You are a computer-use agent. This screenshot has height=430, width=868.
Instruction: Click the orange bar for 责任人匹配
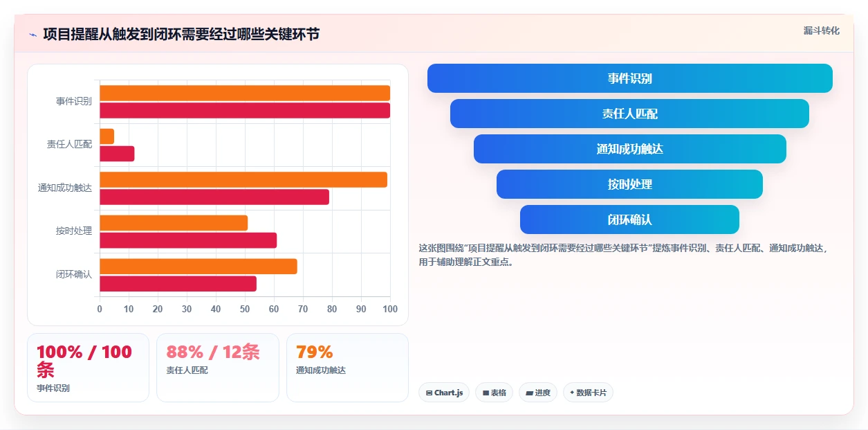(x=107, y=136)
